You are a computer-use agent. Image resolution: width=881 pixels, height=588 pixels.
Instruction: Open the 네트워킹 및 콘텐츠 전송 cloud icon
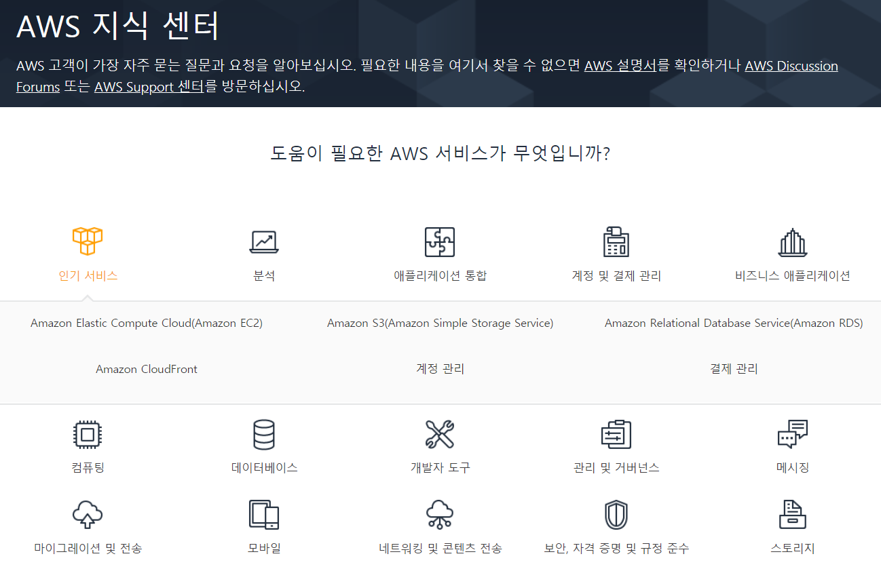[440, 515]
